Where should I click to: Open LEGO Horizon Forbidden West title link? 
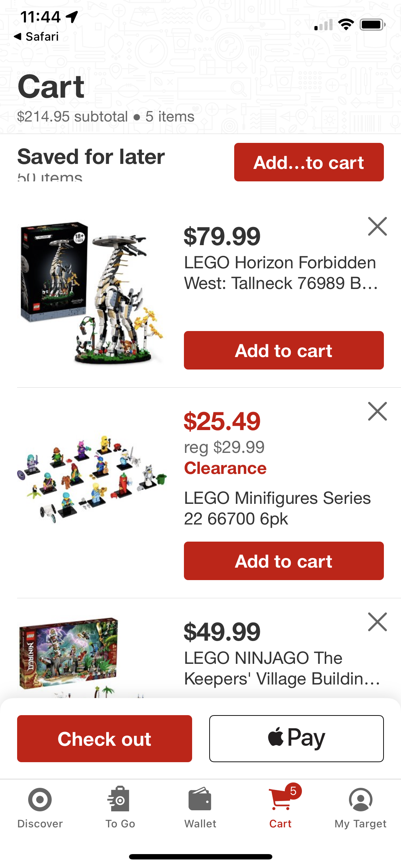[281, 273]
